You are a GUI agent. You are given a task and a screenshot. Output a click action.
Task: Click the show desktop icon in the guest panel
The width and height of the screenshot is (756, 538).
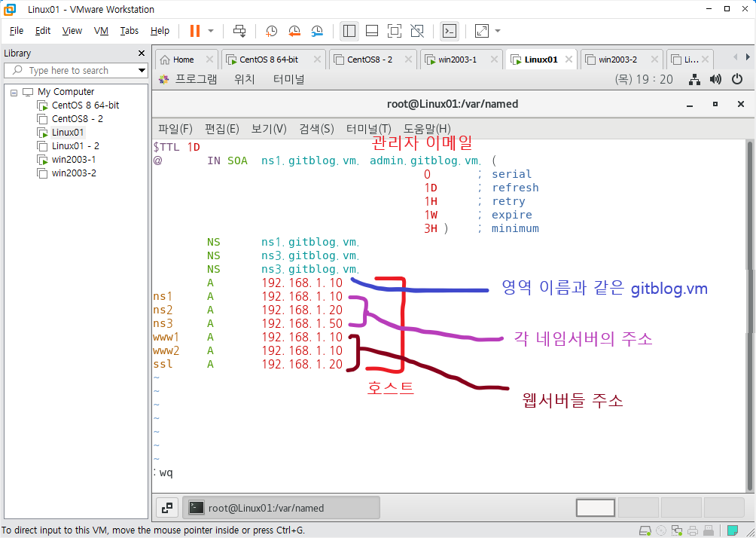pos(167,508)
